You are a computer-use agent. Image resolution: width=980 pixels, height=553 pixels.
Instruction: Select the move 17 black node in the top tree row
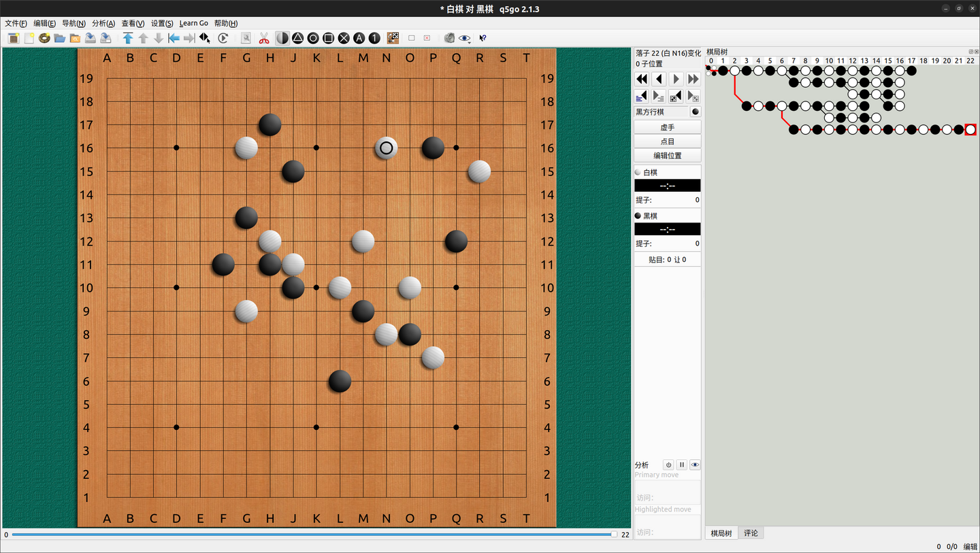(911, 70)
